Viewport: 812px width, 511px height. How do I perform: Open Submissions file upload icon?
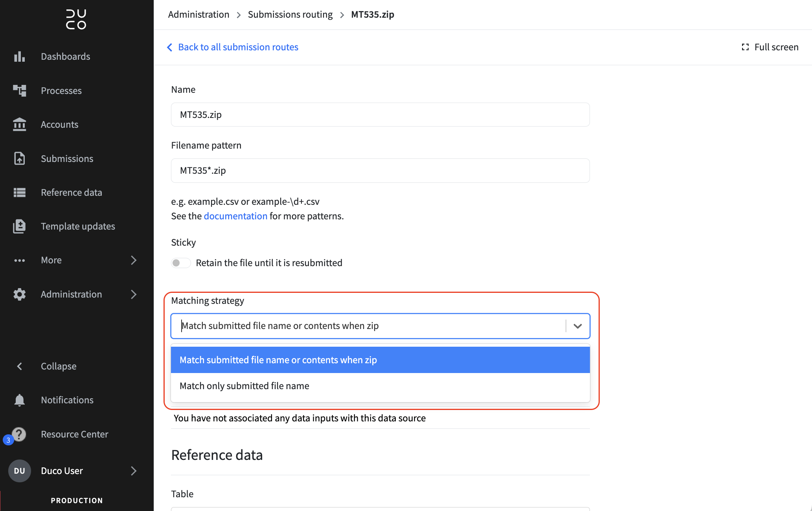[x=19, y=158]
